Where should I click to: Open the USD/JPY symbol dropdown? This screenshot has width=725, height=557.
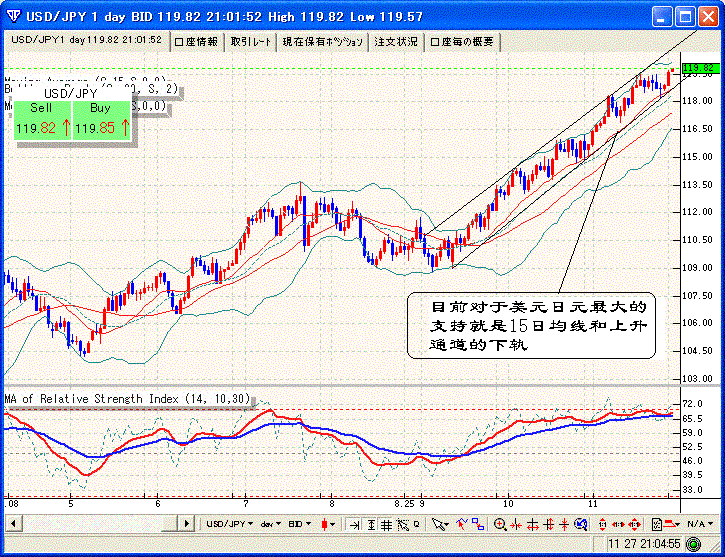[x=229, y=524]
